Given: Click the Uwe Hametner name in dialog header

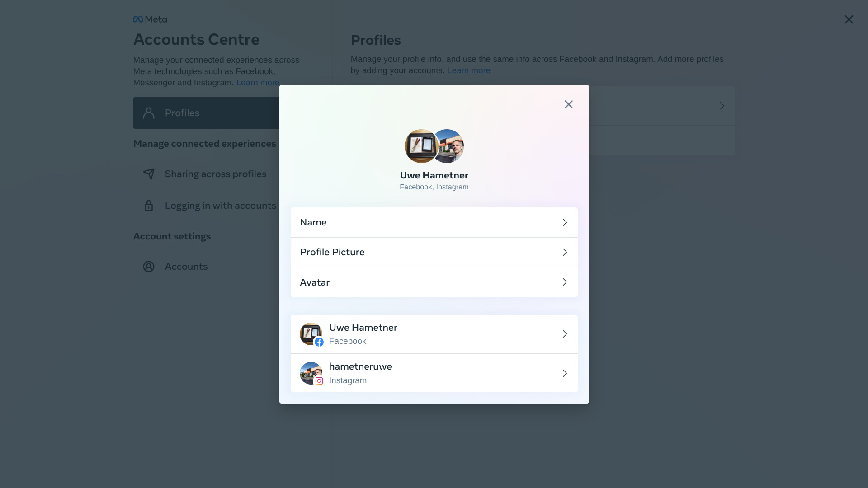Looking at the screenshot, I should 434,175.
